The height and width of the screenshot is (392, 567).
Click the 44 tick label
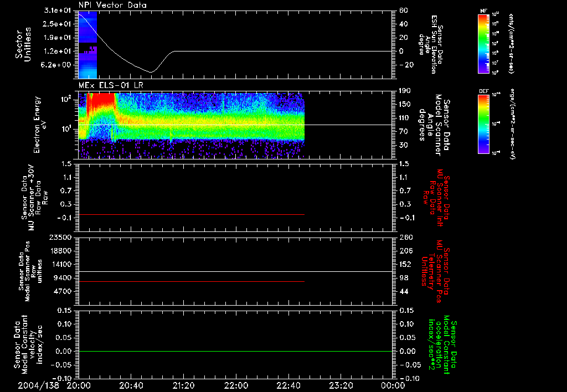[404, 291]
